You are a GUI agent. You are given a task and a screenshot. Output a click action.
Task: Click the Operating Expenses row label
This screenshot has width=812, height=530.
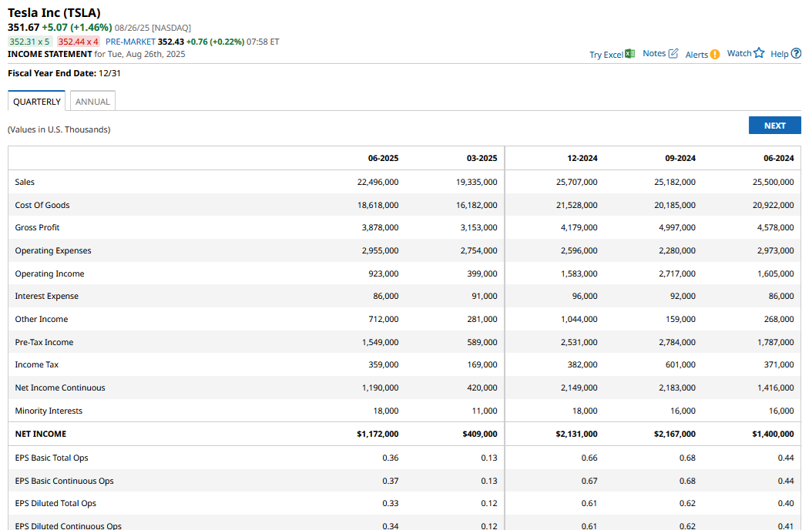coord(53,250)
